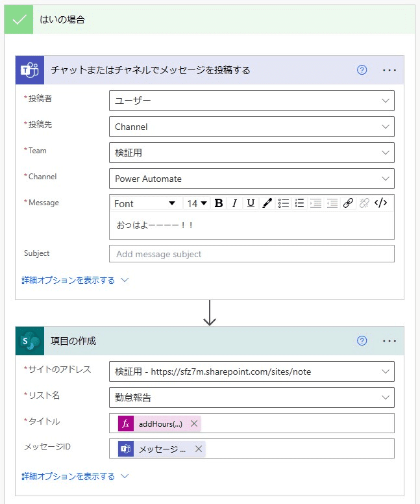Open the highlight color pen tool
This screenshot has width=420, height=504.
tap(267, 203)
